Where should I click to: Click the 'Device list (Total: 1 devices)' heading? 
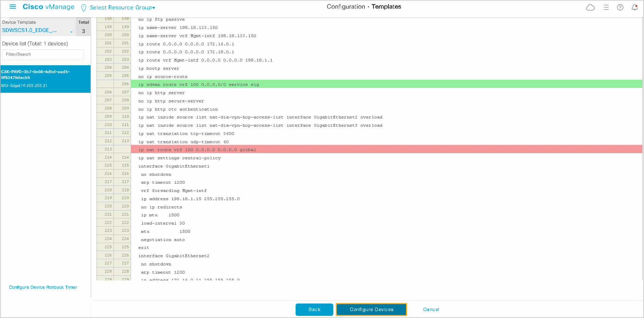coord(35,44)
